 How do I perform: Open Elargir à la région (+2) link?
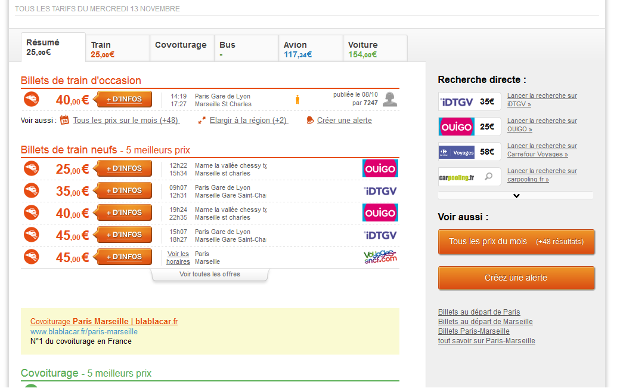(248, 120)
